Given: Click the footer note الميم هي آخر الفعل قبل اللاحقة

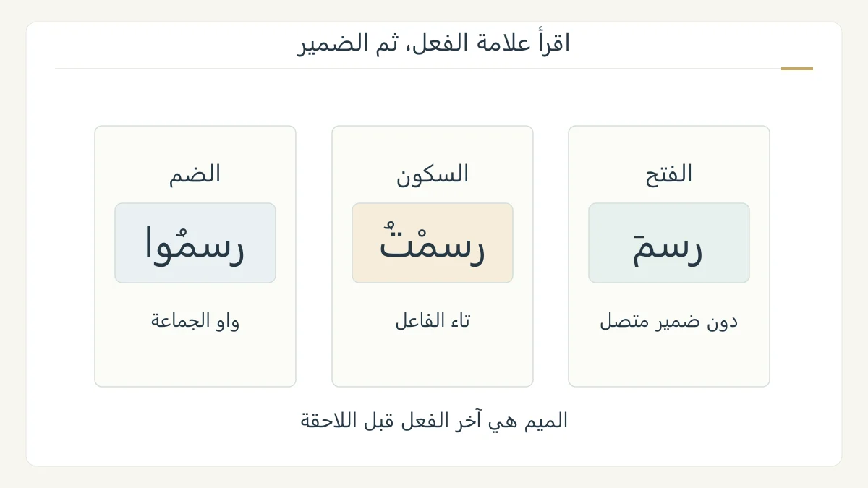Looking at the screenshot, I should pos(434,421).
